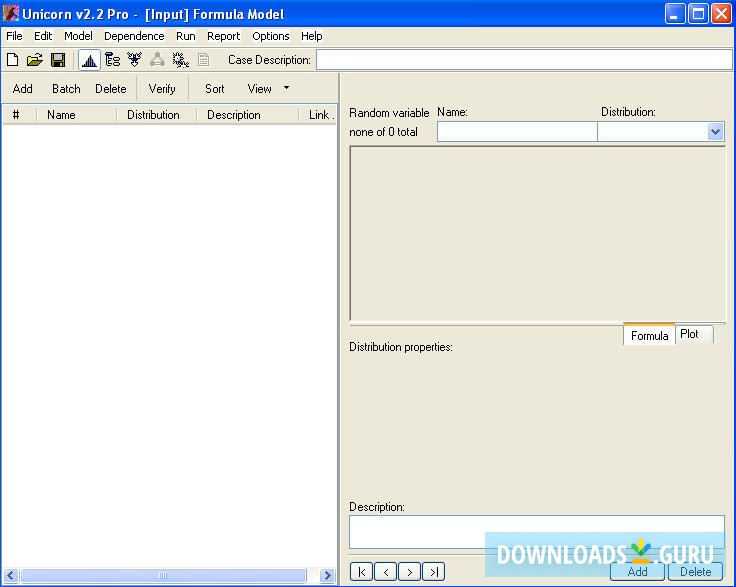Go to previous record arrow
Image resolution: width=736 pixels, height=587 pixels.
coord(386,572)
